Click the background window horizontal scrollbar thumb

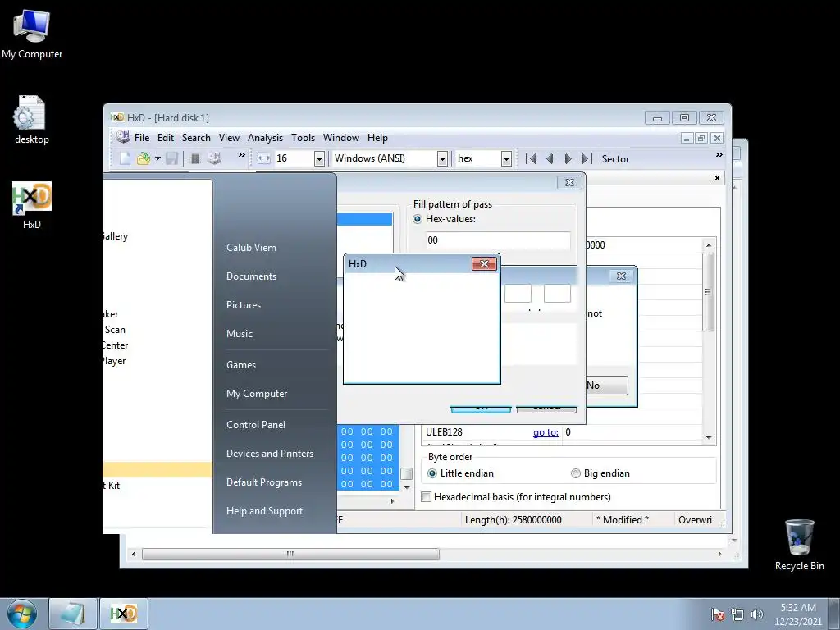(290, 554)
